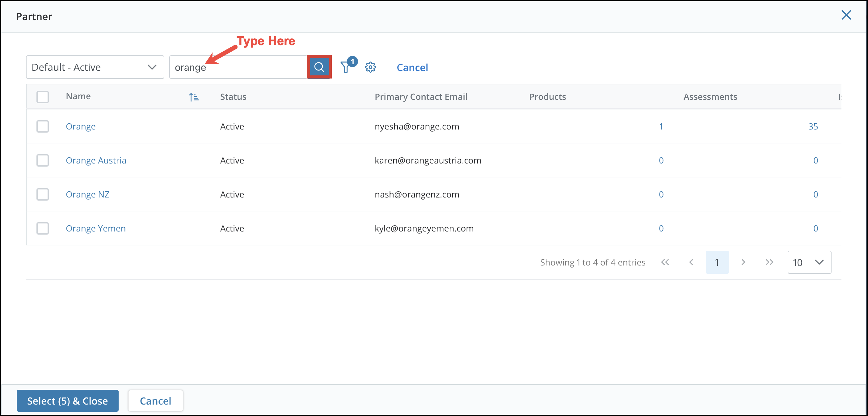Open the settings gear icon
The width and height of the screenshot is (868, 416).
pos(370,67)
